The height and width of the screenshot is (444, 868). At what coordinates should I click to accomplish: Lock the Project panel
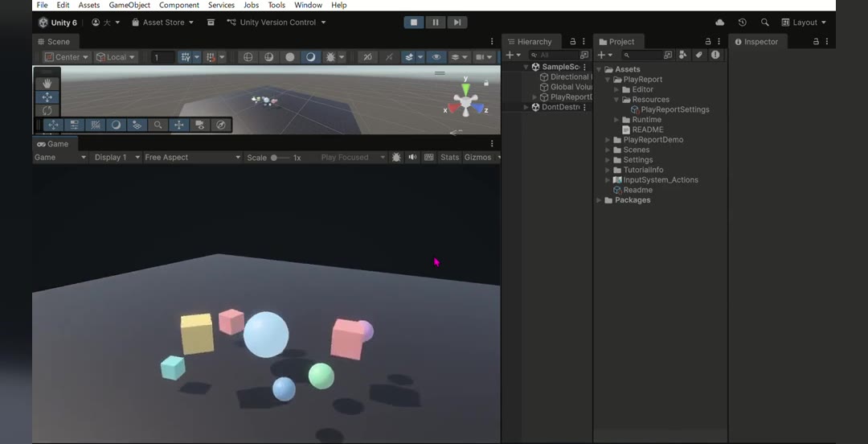pos(707,42)
